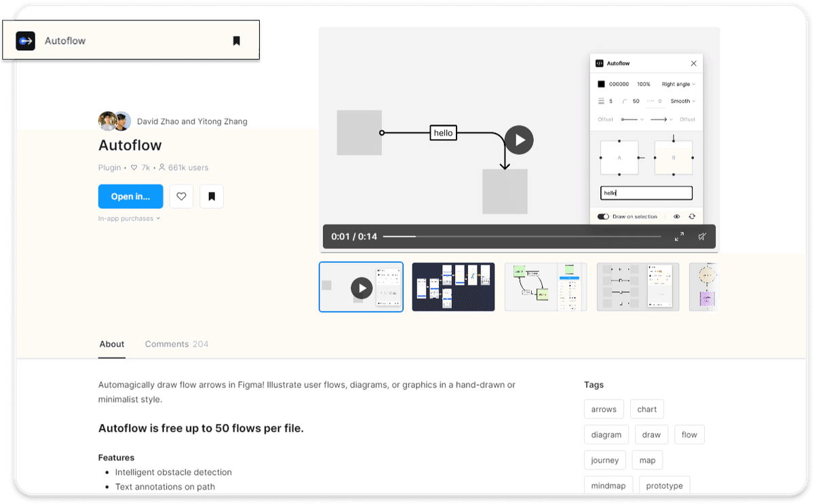This screenshot has width=814, height=504.
Task: Click the map tag
Action: coord(647,460)
